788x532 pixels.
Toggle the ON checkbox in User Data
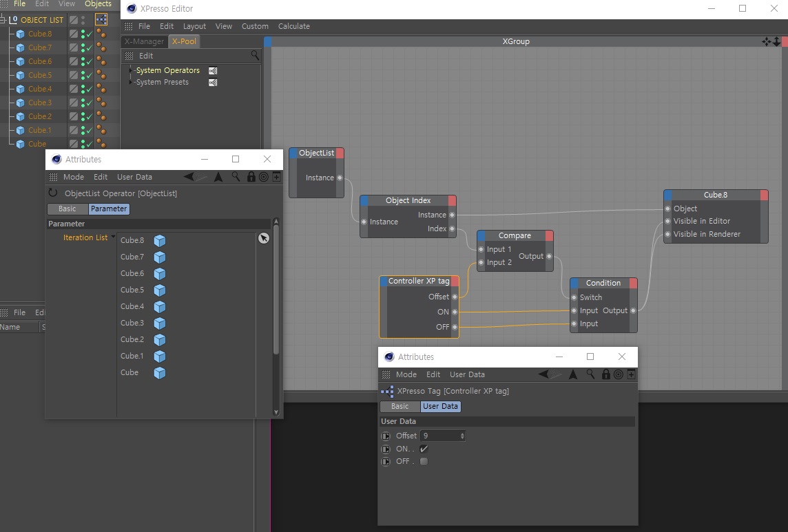coord(424,449)
